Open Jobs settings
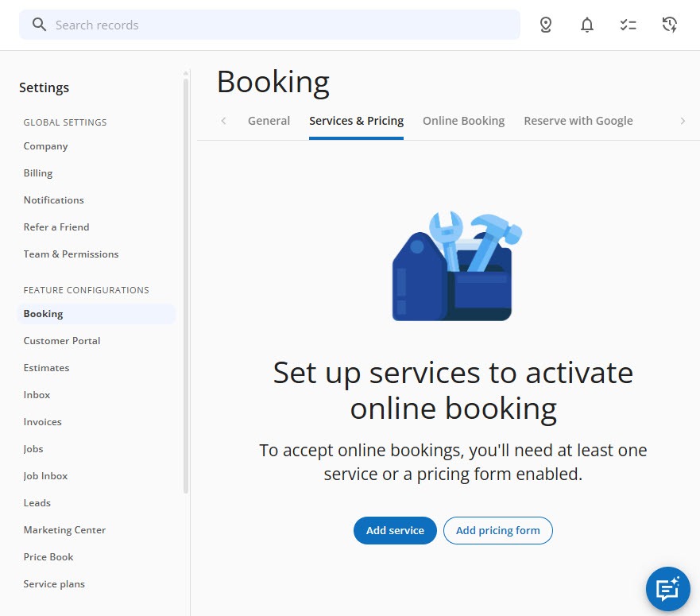 tap(33, 449)
